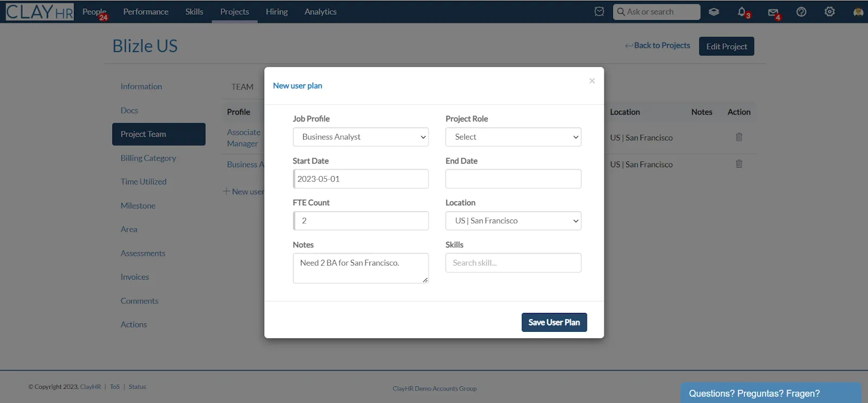This screenshot has height=403, width=868.
Task: Open the People menu
Action: point(94,11)
